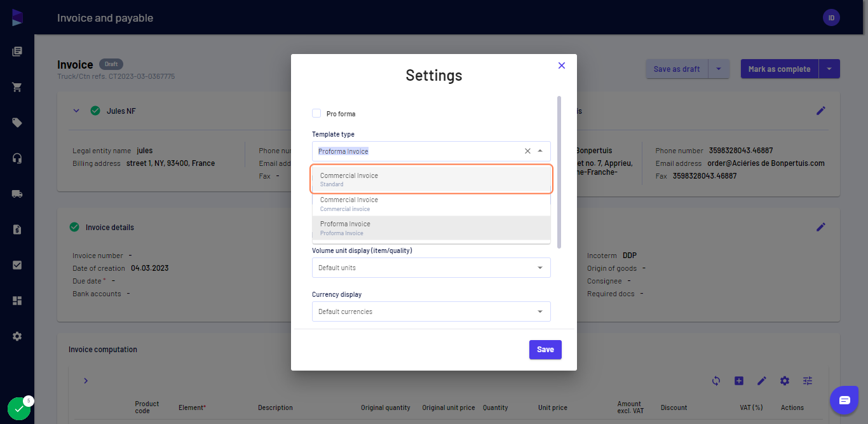Open the invoice dollar sidebar icon
This screenshot has height=424, width=868.
pyautogui.click(x=17, y=229)
